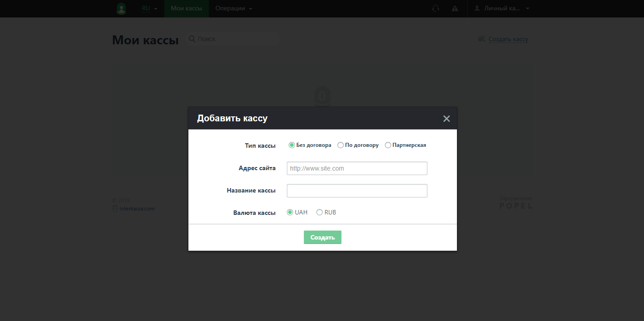Click the Interkassa logo icon

pos(121,9)
